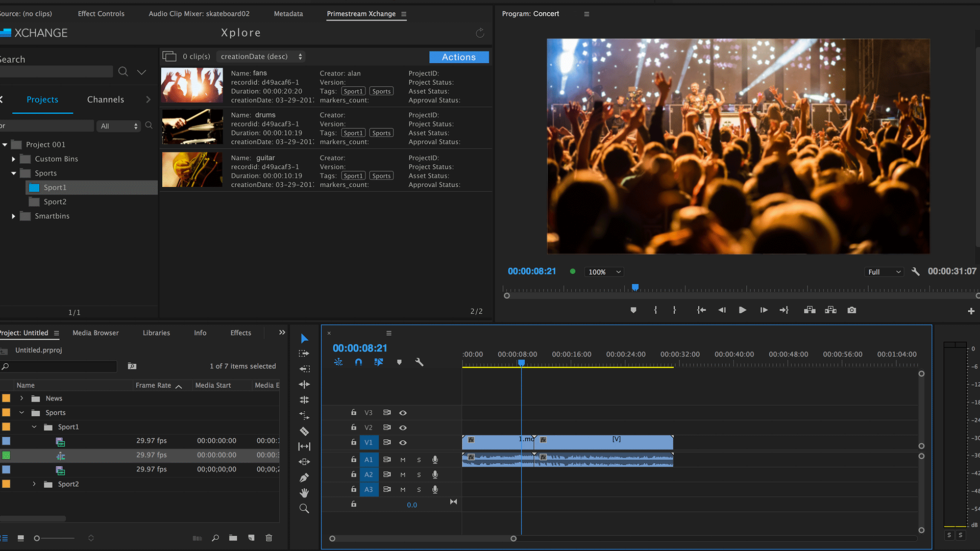Screen dimensions: 980x551
Task: Open the Media Browser tab
Action: (x=95, y=333)
